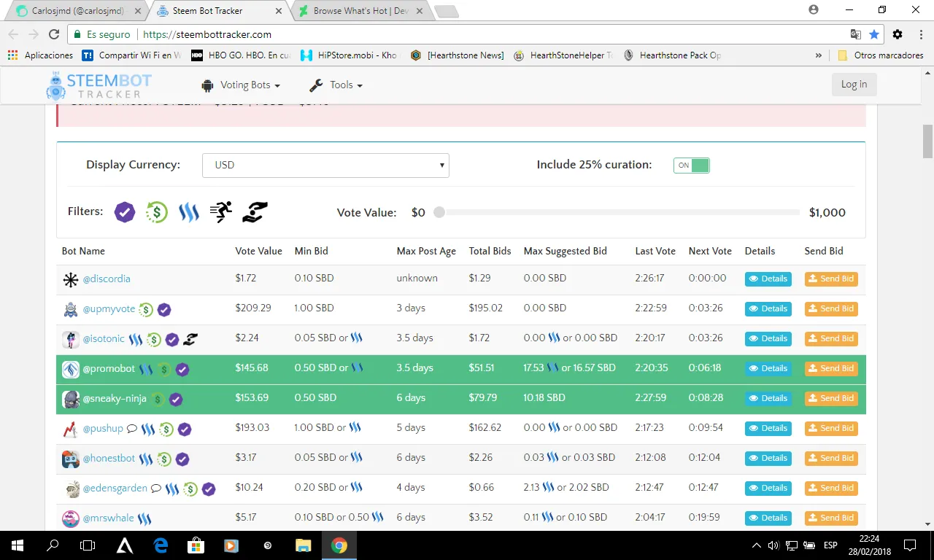934x560 pixels.
Task: Bookmark this page with the star icon
Action: pyautogui.click(x=874, y=34)
